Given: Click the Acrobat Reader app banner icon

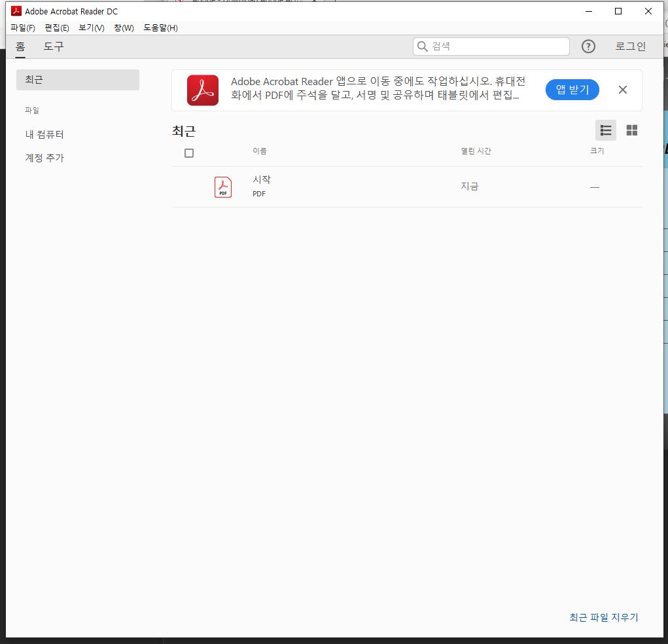Looking at the screenshot, I should click(203, 90).
